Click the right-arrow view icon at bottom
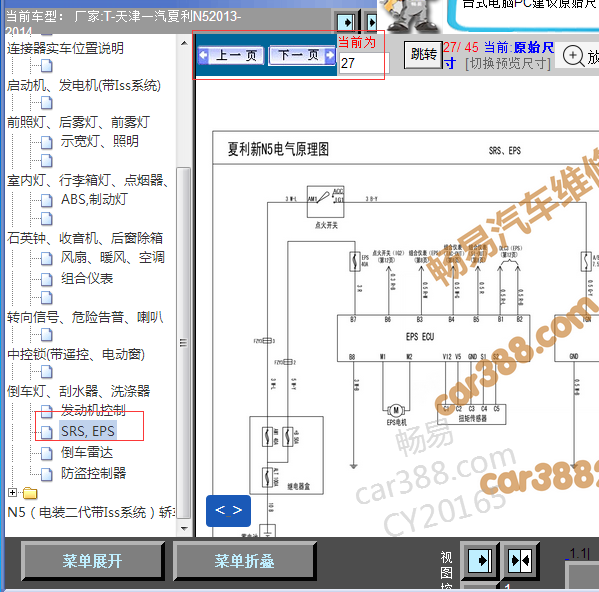The width and height of the screenshot is (599, 592). click(x=480, y=561)
